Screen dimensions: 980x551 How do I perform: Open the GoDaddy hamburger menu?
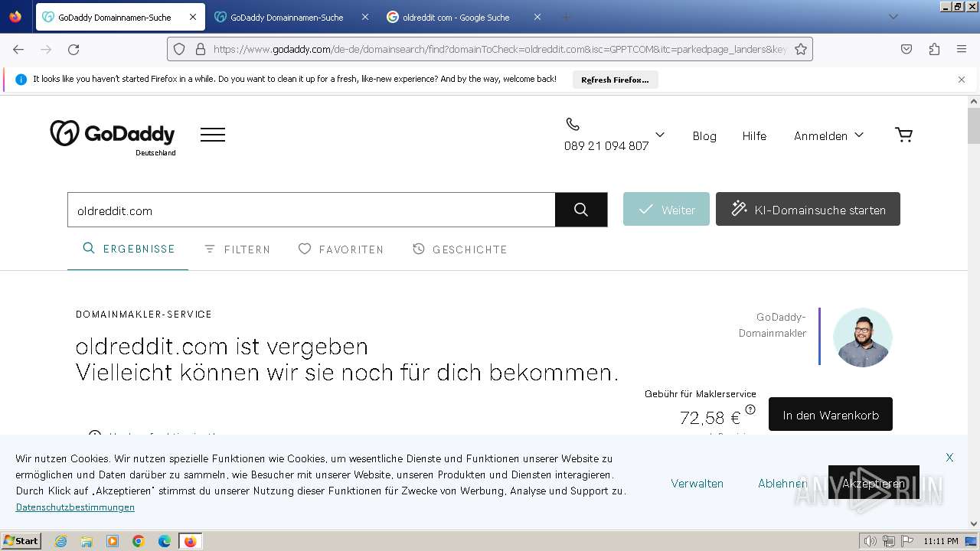(213, 135)
